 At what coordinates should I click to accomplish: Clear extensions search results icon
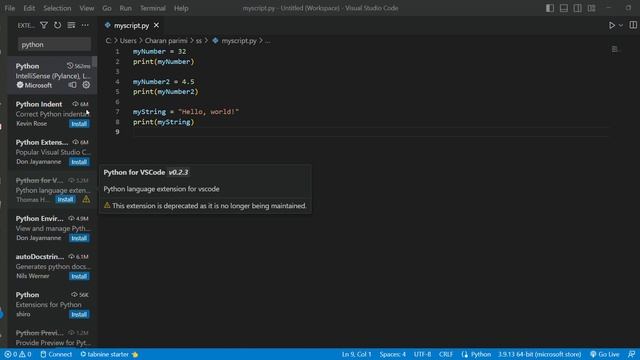click(x=71, y=25)
